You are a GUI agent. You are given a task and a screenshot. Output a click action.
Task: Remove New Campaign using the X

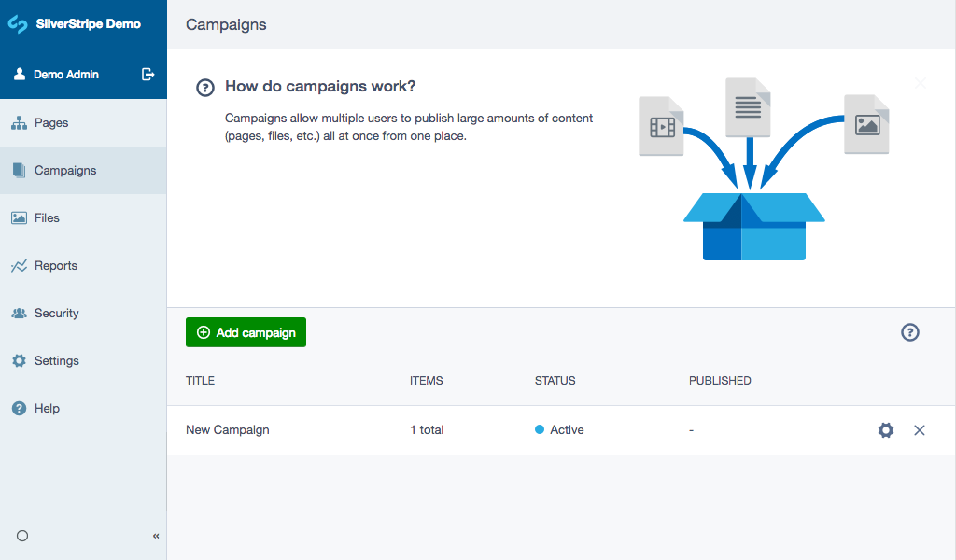click(x=920, y=430)
